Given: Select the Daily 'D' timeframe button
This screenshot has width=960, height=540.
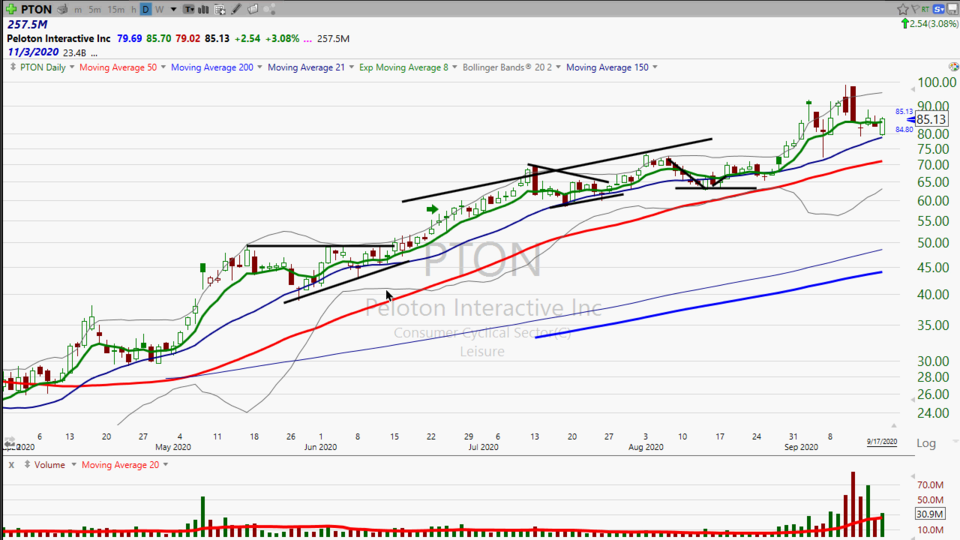Looking at the screenshot, I should [x=146, y=9].
